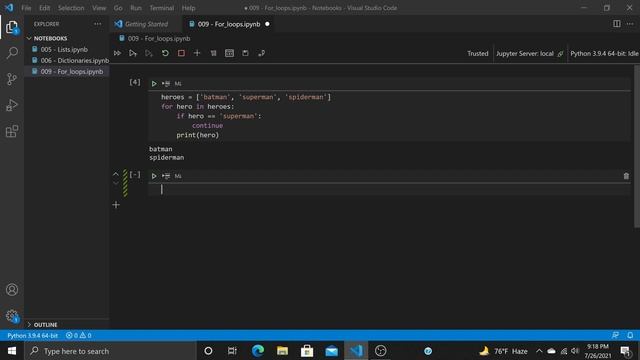The width and height of the screenshot is (640, 360).
Task: Select 009 - For_loops.ipynb in Explorer
Action: tap(72, 71)
